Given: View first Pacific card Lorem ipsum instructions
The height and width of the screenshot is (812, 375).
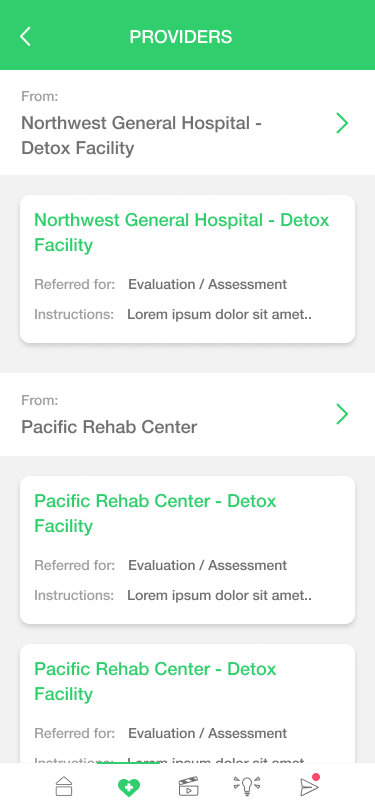Looking at the screenshot, I should (220, 596).
